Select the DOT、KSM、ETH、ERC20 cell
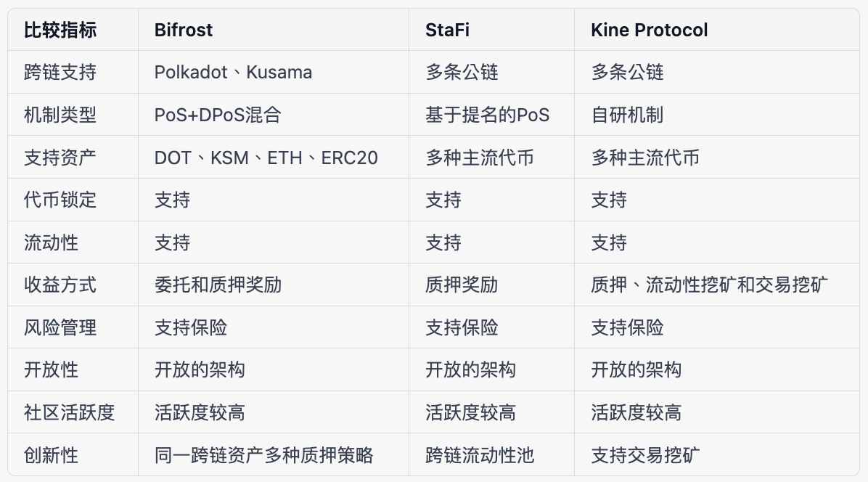The height and width of the screenshot is (482, 868). coord(266,158)
